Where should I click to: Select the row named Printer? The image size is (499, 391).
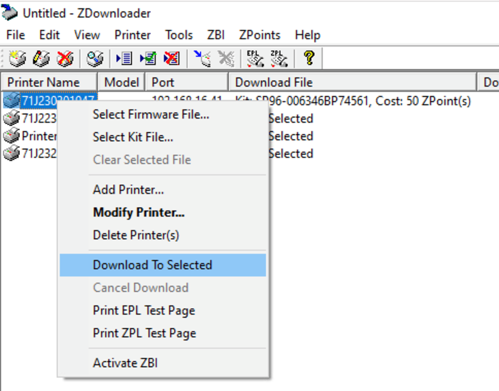39,136
